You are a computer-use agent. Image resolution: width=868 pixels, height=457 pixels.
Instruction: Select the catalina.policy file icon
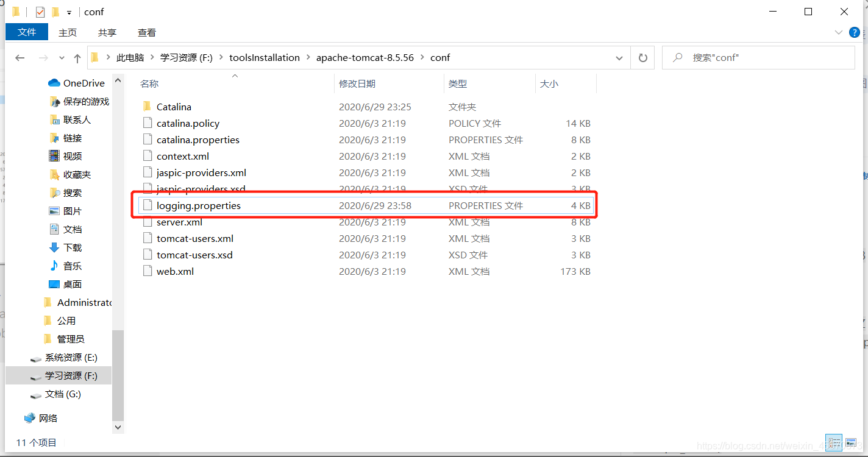147,123
